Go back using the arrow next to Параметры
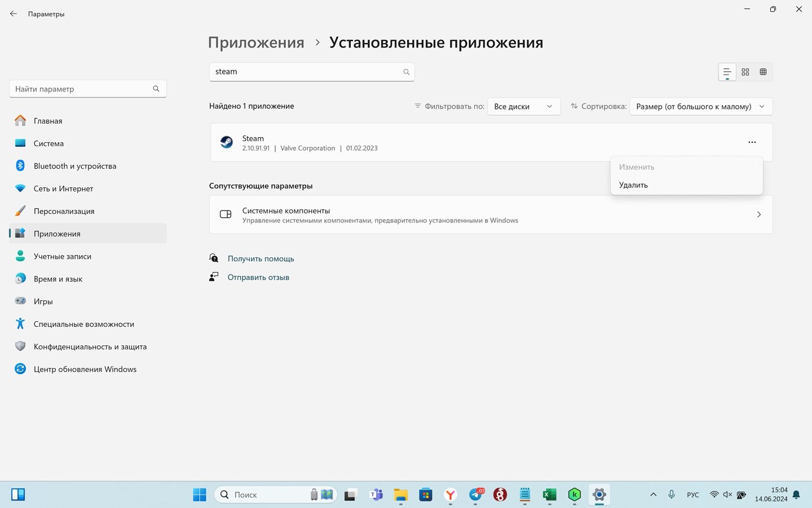This screenshot has width=812, height=508. 14,14
